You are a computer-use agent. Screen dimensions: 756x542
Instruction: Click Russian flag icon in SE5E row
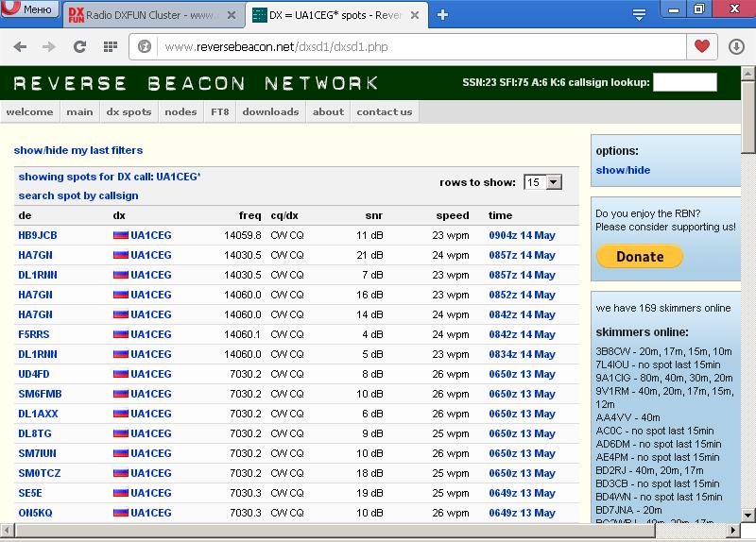(121, 493)
